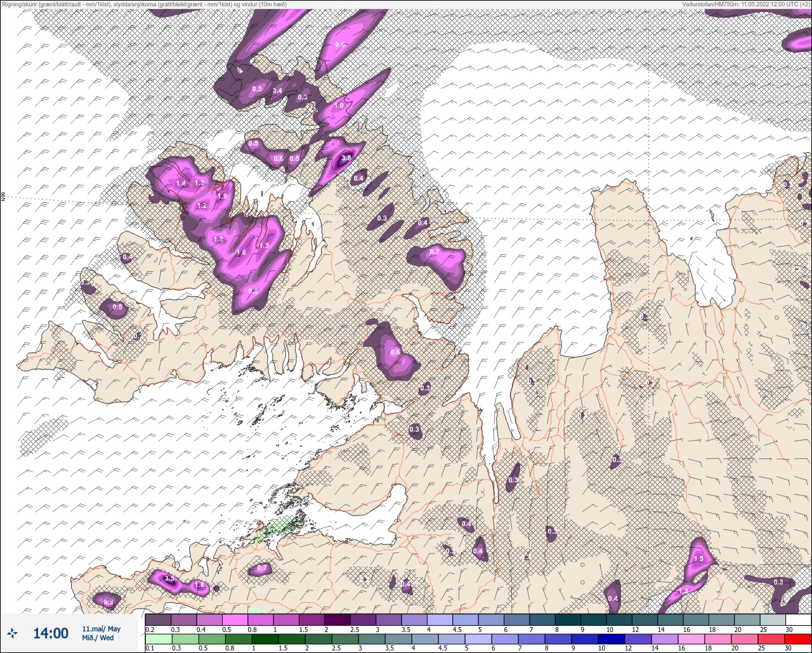Click the 3.8 precipitation value on the map

(346, 158)
